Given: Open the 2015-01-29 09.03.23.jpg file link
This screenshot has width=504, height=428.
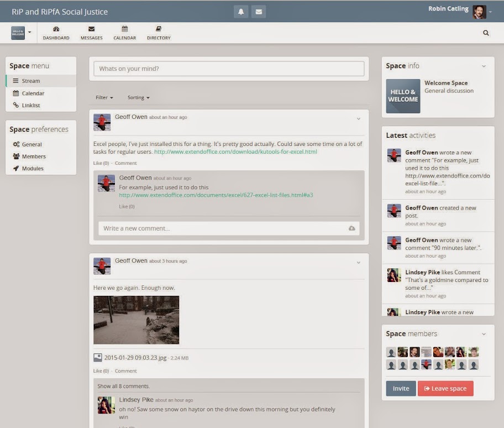Looking at the screenshot, I should coord(135,358).
